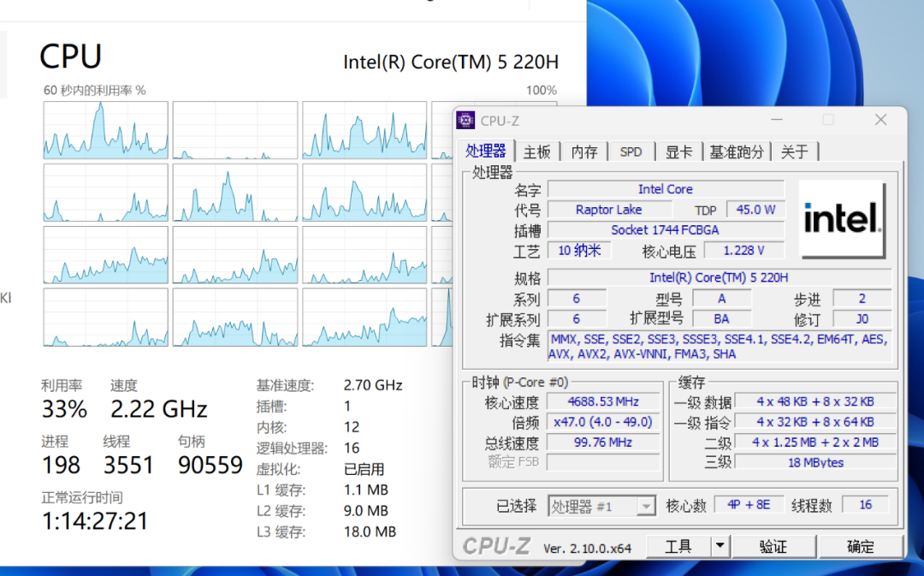
Task: Click 一级 指令 cache value
Action: (x=815, y=422)
